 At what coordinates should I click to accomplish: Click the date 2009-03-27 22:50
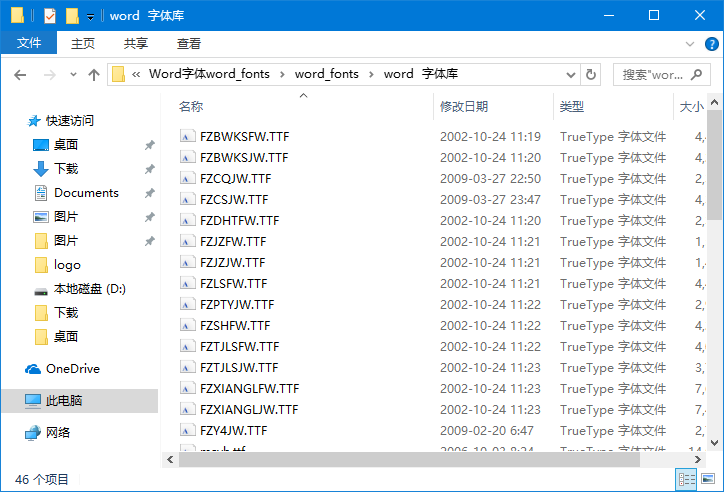coord(490,179)
